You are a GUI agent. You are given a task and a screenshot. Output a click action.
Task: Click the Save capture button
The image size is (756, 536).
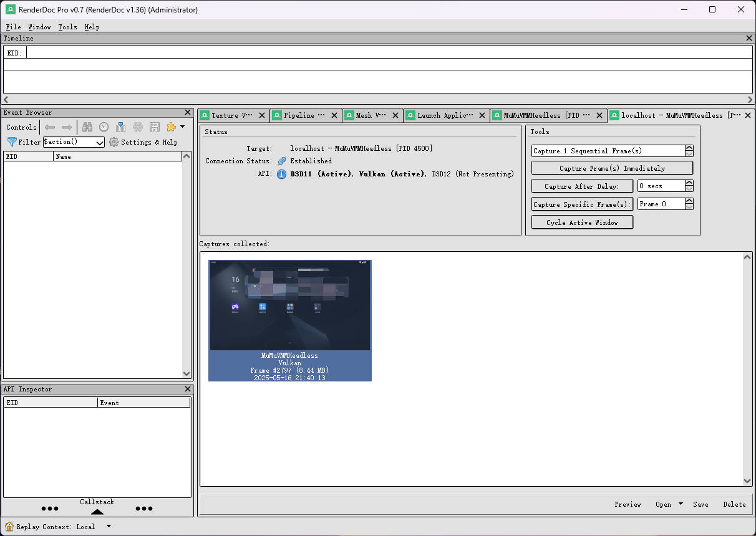[x=700, y=504]
